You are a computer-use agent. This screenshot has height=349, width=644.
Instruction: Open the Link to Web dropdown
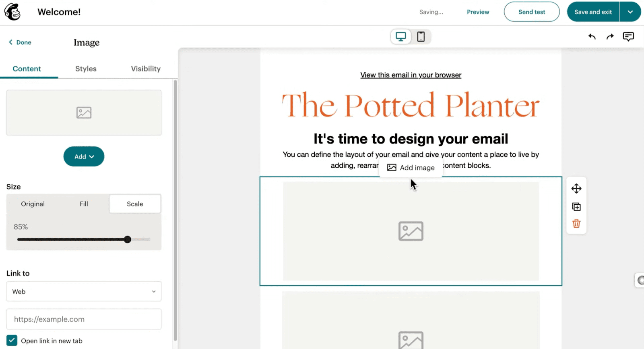(x=84, y=291)
